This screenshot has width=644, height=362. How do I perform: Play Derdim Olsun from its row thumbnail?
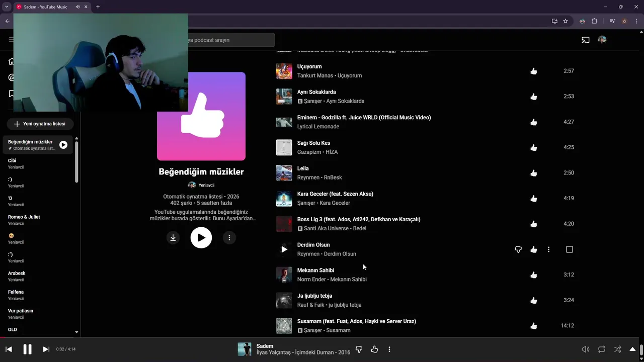[284, 249]
